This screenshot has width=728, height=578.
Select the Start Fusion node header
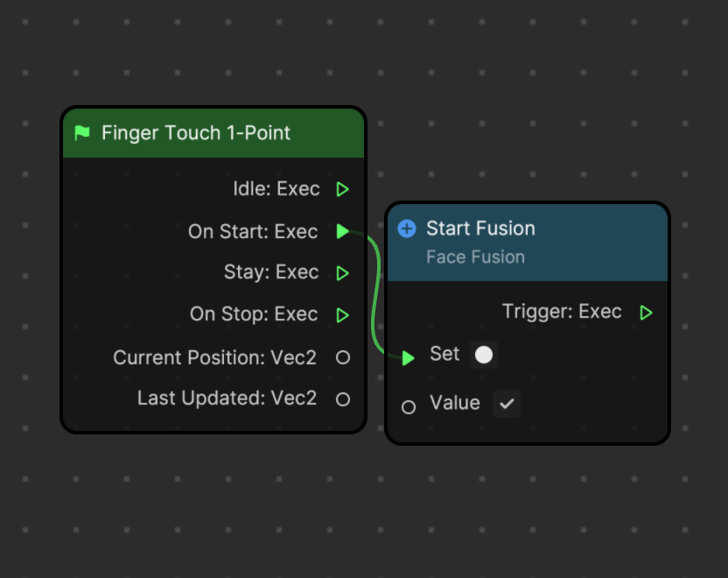528,243
